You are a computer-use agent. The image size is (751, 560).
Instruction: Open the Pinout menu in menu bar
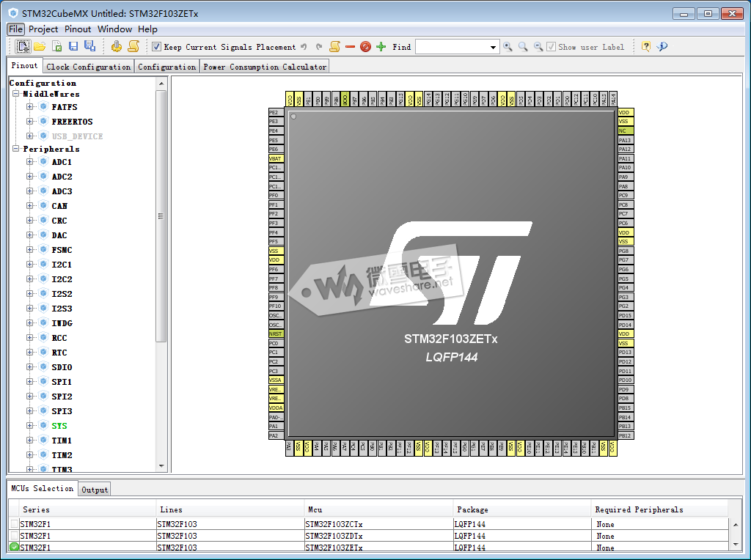[78, 29]
